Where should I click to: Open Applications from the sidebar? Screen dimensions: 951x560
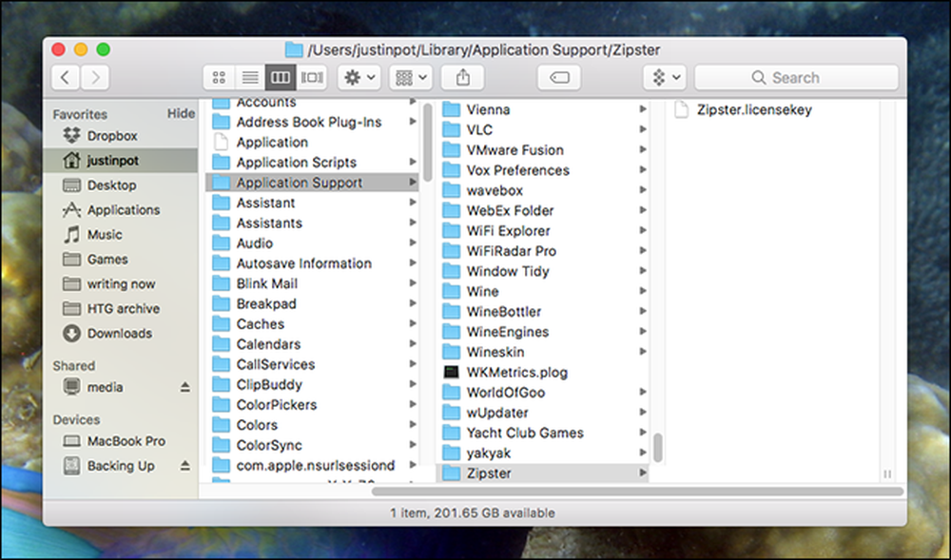[x=120, y=210]
